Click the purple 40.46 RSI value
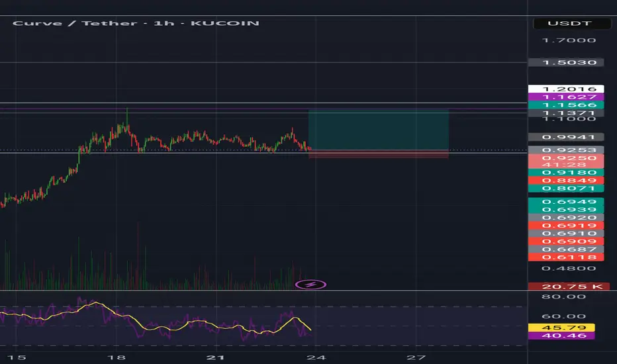The height and width of the screenshot is (364, 617). tap(561, 336)
